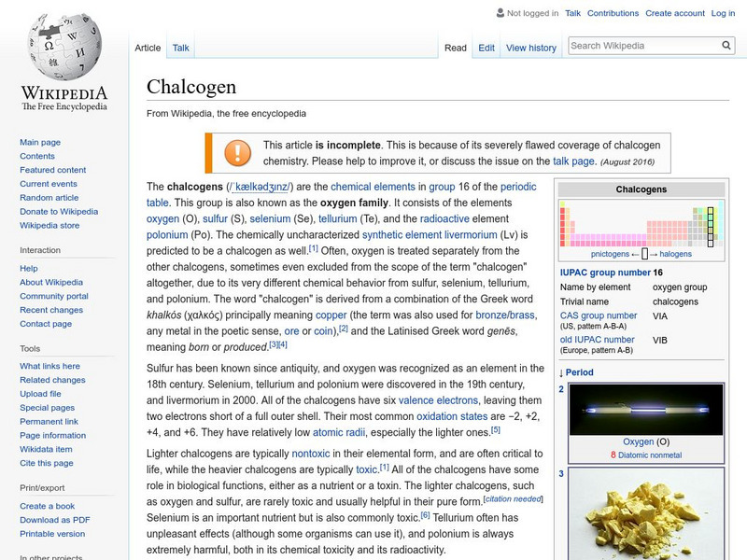The height and width of the screenshot is (560, 747).
Task: Click the chemical elements link
Action: point(373,187)
